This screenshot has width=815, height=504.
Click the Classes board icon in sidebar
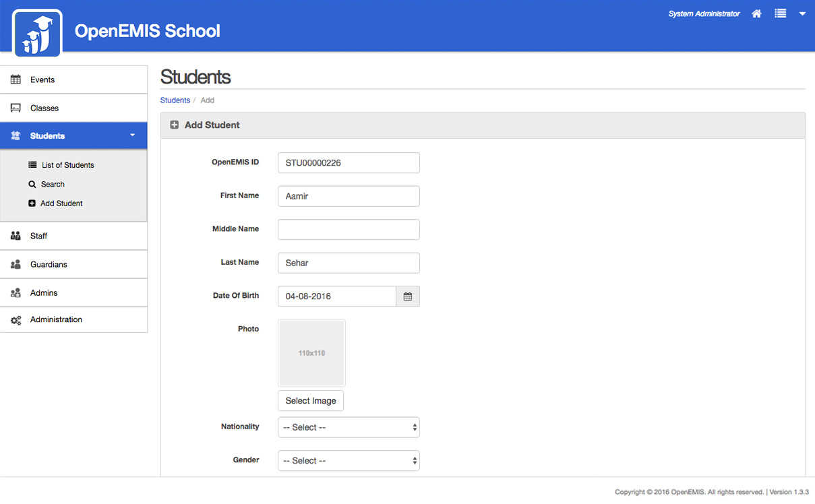point(16,108)
